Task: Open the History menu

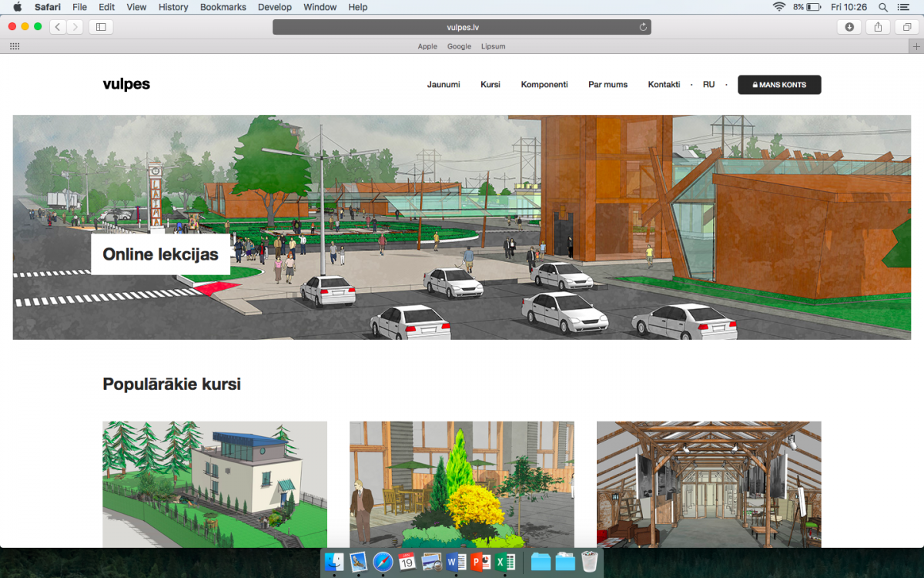Action: pyautogui.click(x=172, y=7)
